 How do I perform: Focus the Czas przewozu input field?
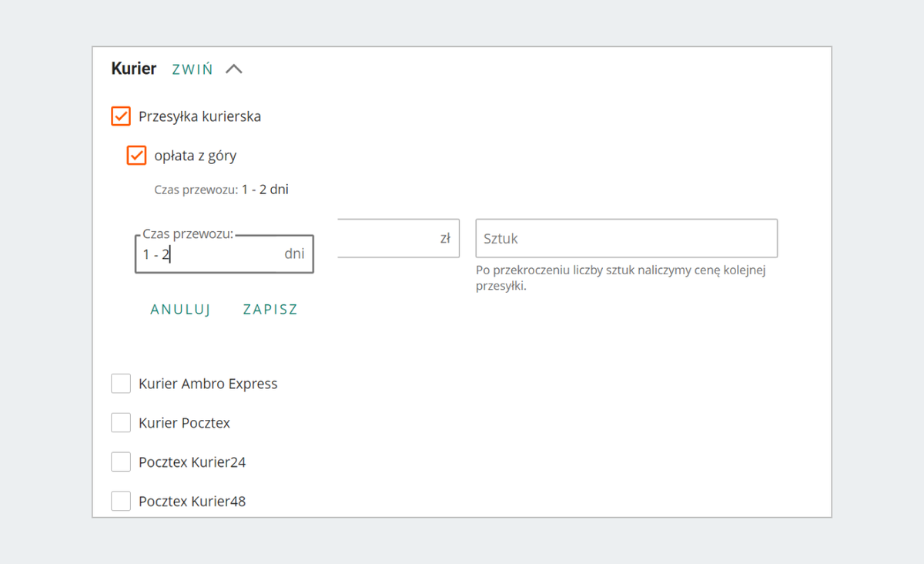click(224, 253)
